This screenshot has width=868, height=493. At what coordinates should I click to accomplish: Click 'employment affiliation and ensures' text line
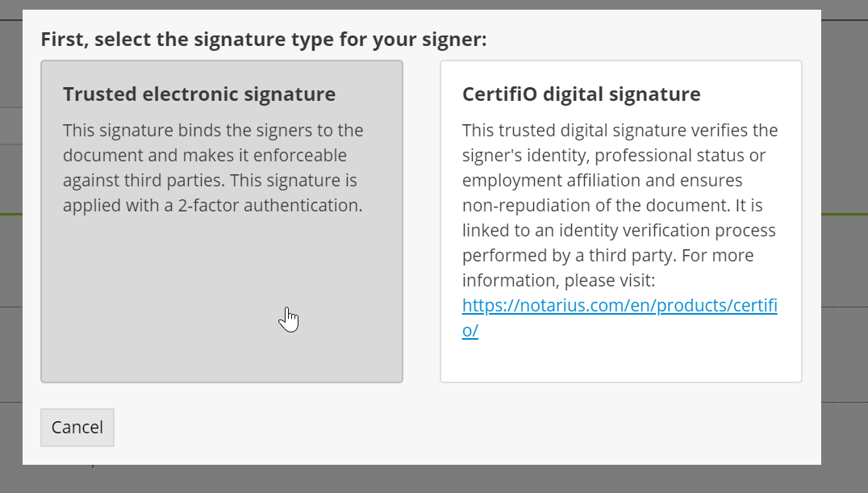point(602,180)
